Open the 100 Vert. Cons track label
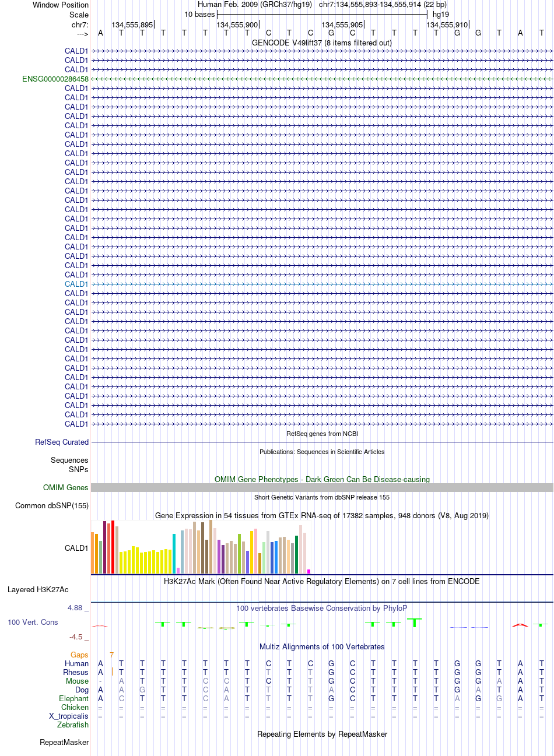This screenshot has width=554, height=756. [x=33, y=622]
